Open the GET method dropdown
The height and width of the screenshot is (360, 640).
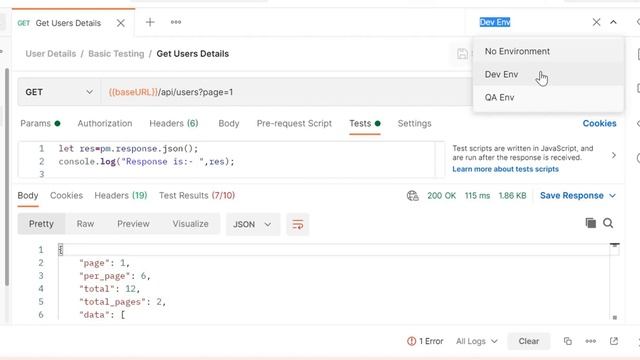pos(59,92)
